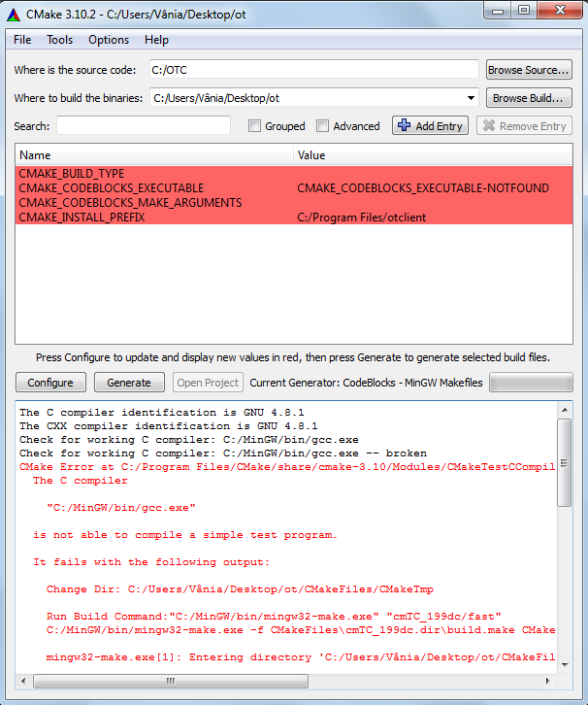Click the log scroll right arrow
This screenshot has height=705, width=588.
click(x=547, y=681)
